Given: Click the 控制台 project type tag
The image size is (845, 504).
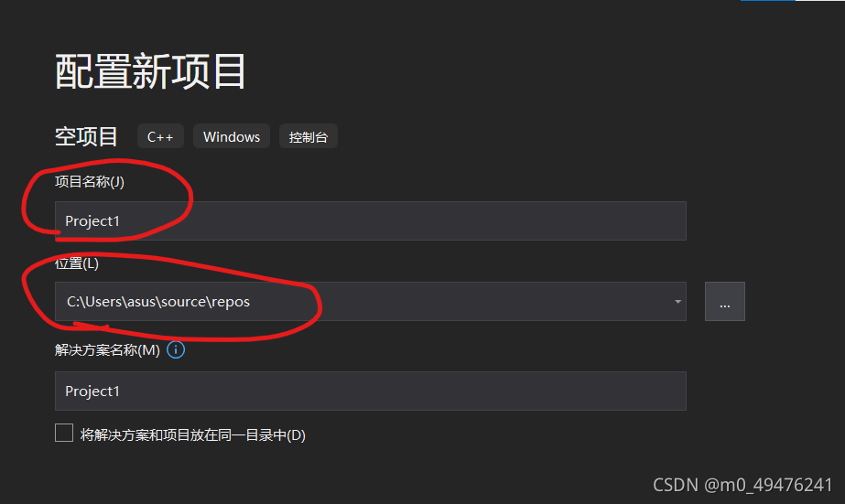Looking at the screenshot, I should (309, 137).
